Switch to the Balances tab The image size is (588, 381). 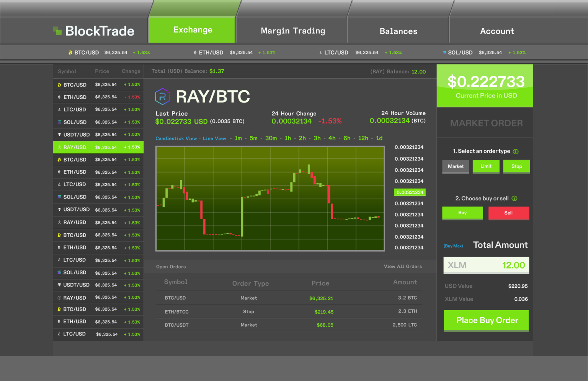pos(398,31)
